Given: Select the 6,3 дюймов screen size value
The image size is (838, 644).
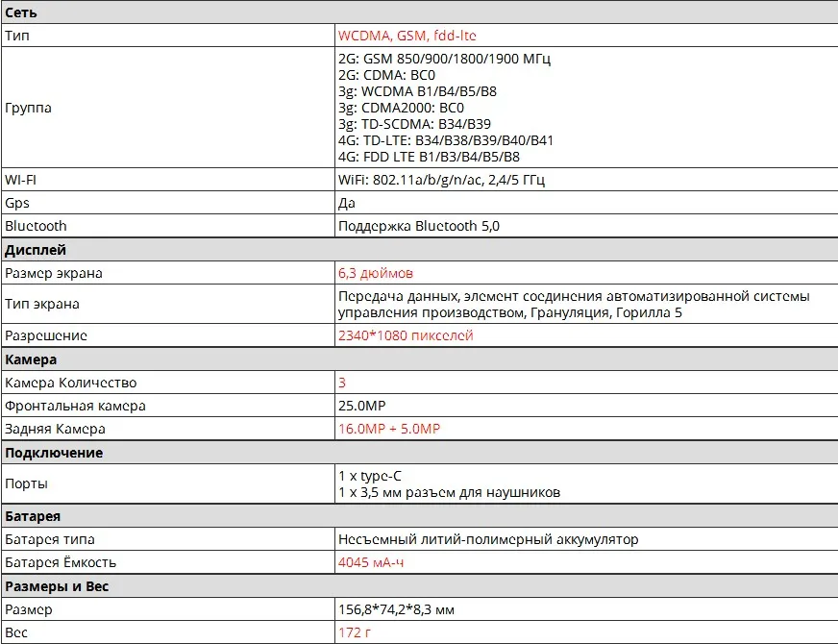Looking at the screenshot, I should 375,273.
